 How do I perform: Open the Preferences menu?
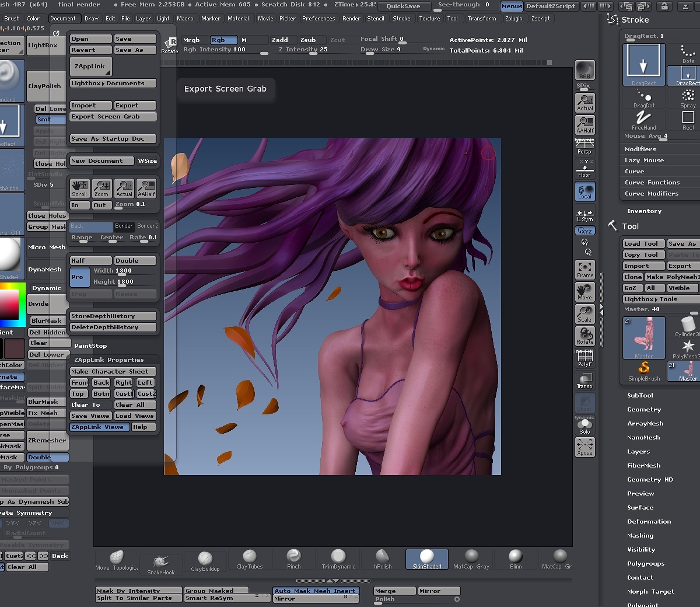tap(318, 18)
